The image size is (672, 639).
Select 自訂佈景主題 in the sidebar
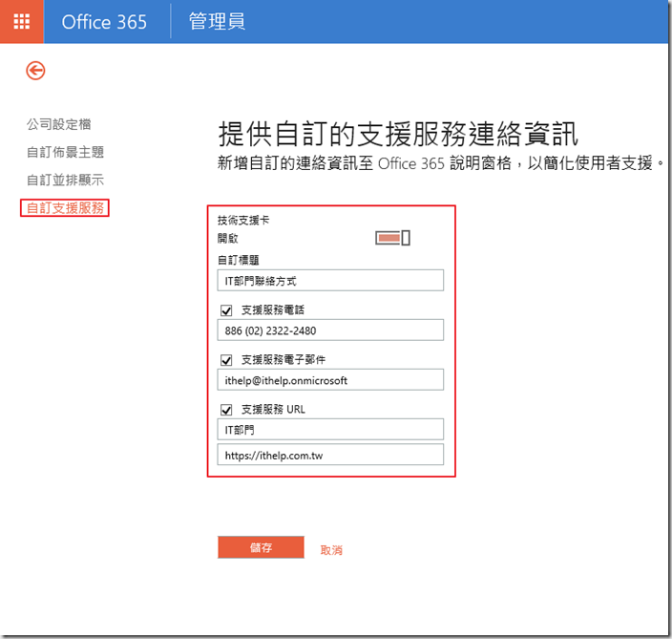[x=65, y=152]
